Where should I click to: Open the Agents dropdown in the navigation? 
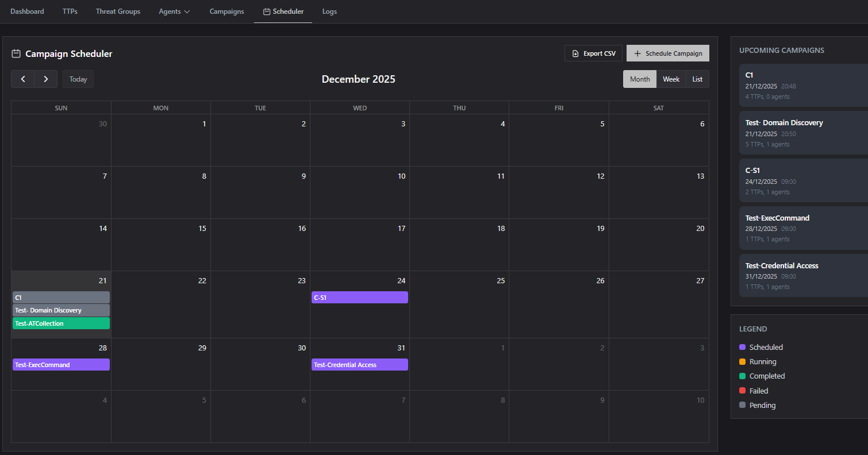click(x=174, y=11)
